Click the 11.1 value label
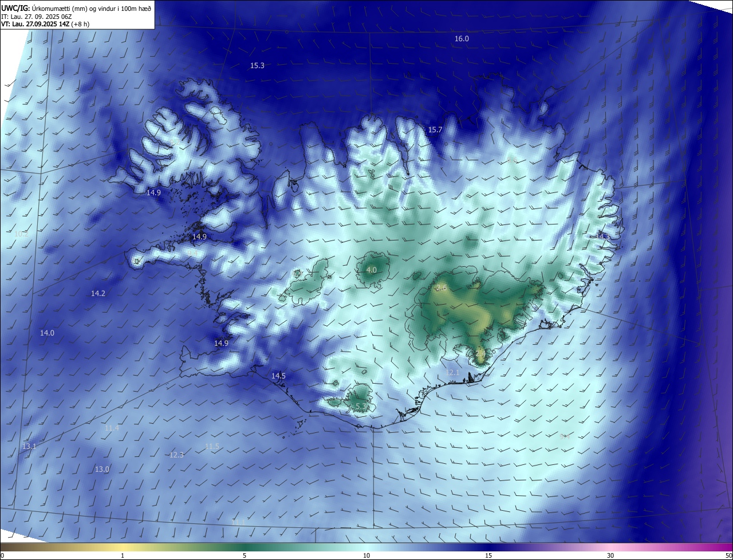Screen dimensions: 733x560 point(238,522)
